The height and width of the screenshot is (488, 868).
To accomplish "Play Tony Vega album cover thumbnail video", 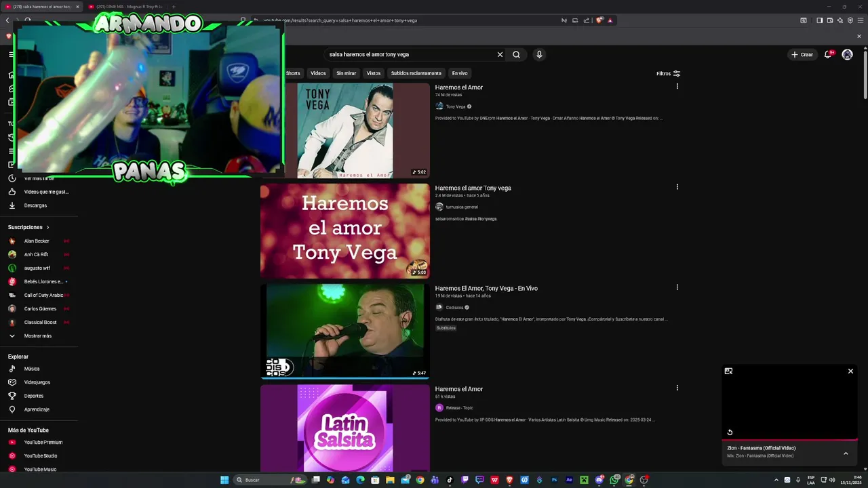I will tap(344, 130).
